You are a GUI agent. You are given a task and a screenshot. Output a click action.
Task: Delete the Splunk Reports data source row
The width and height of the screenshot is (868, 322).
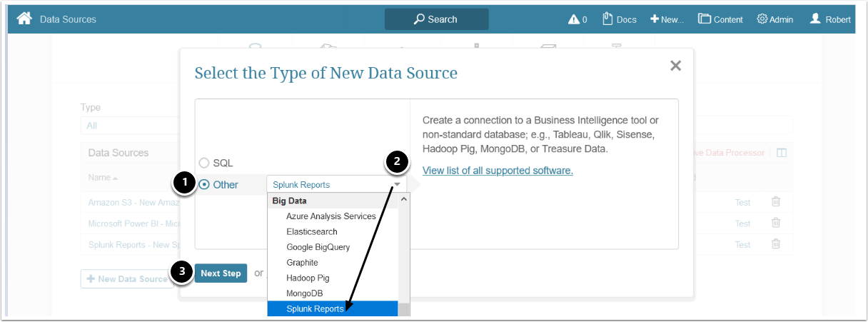pos(776,243)
